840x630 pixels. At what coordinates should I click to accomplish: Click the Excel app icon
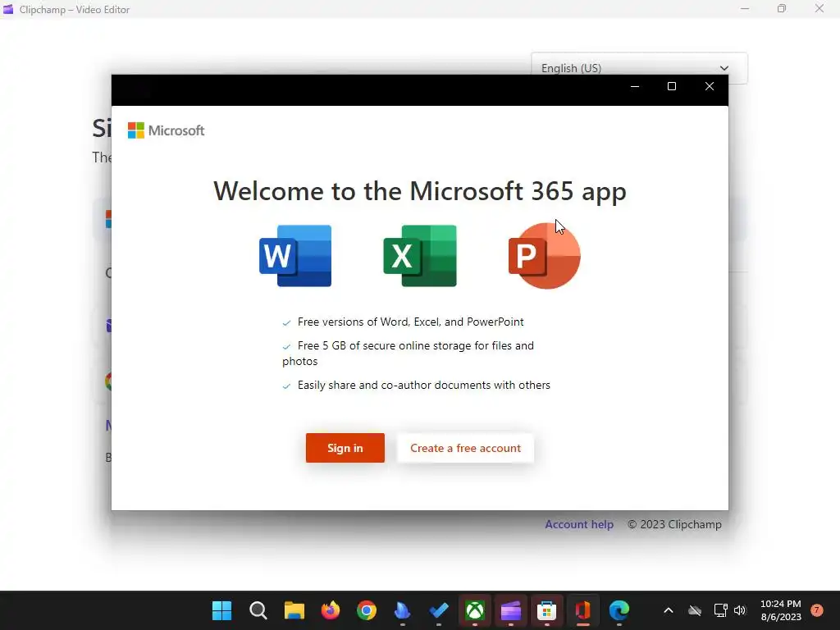click(x=420, y=256)
